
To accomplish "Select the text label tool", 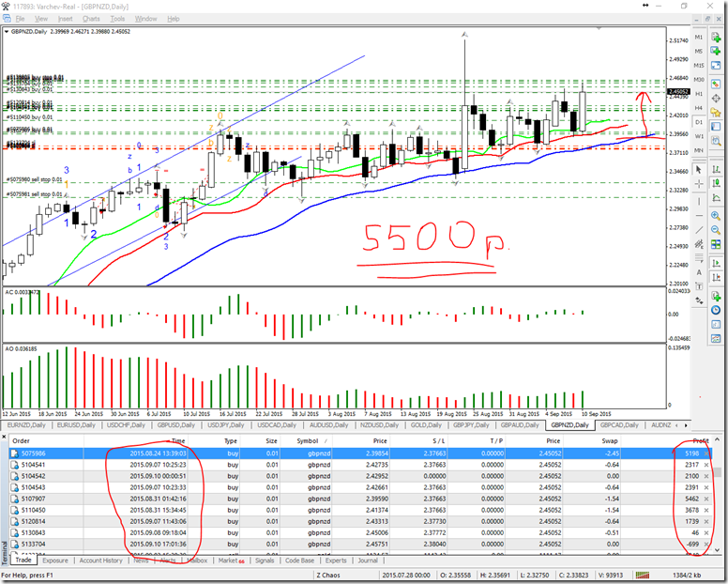I will [699, 286].
